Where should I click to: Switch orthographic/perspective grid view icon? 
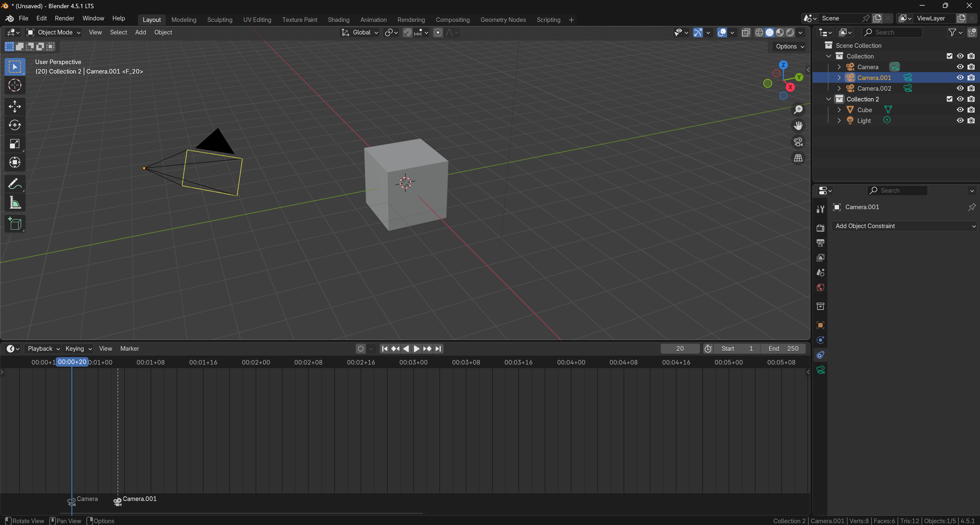click(798, 158)
